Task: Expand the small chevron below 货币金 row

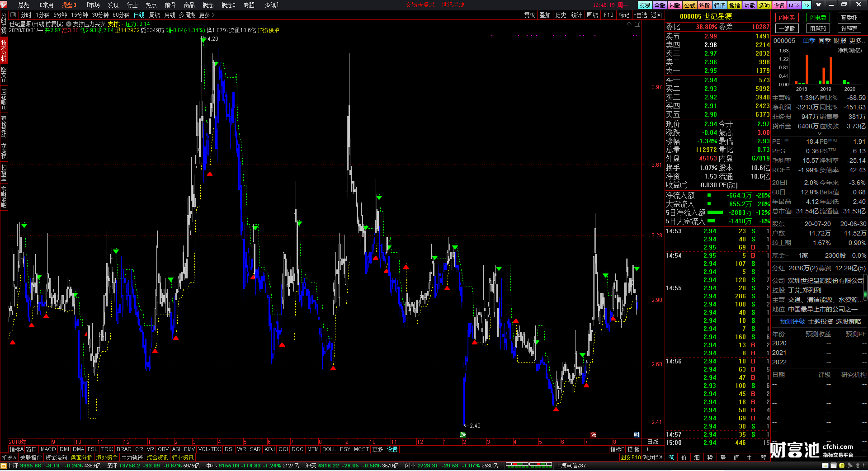Action: point(819,133)
